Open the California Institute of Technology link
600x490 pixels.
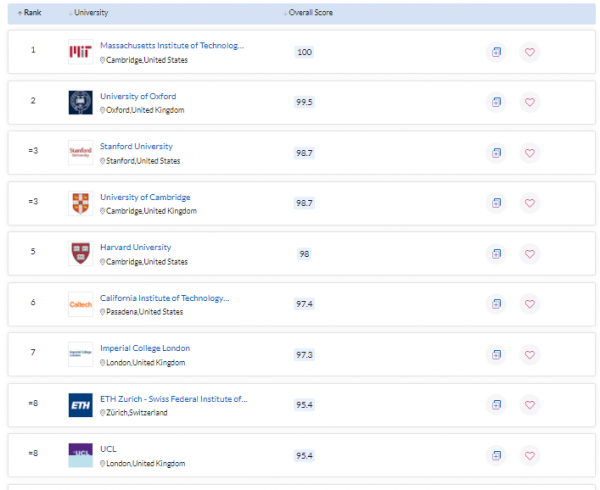[x=164, y=298]
